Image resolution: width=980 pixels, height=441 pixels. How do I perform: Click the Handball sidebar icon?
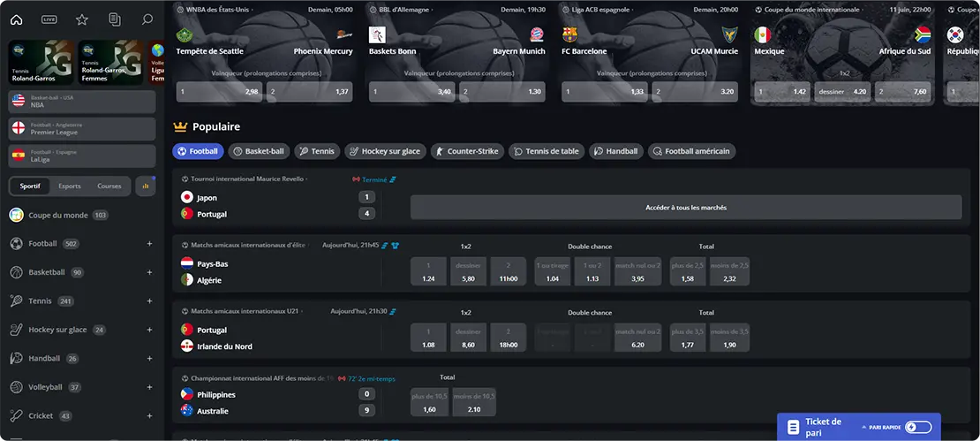tap(16, 359)
